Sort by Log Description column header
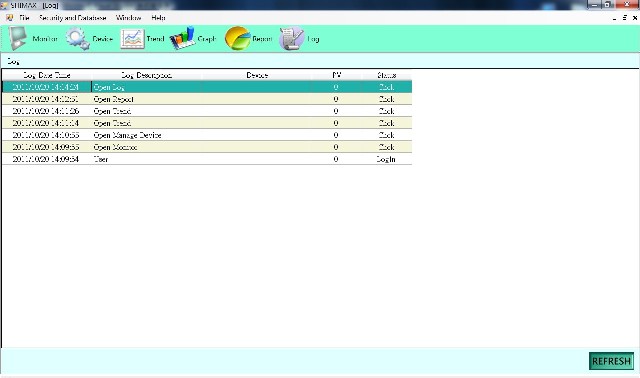Screen dimensions: 640x378 (x=147, y=75)
